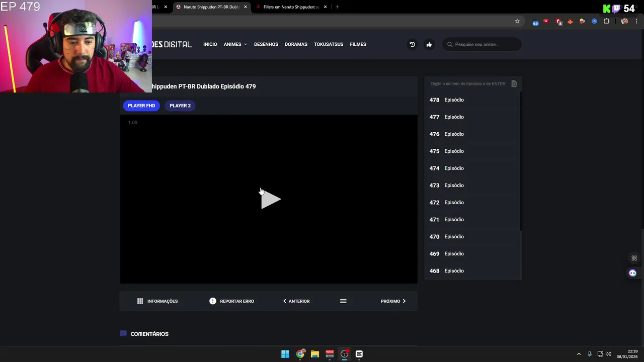
Task: Open the FILMES menu item
Action: point(358,44)
